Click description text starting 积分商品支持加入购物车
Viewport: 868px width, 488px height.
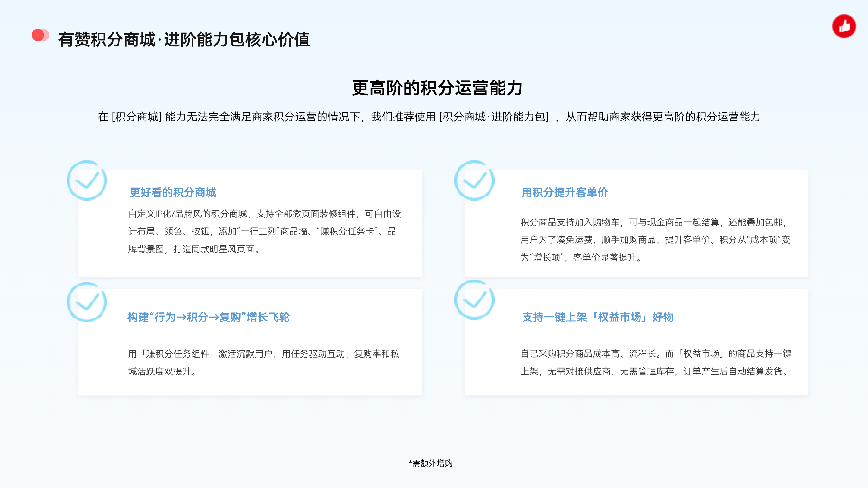pyautogui.click(x=653, y=222)
